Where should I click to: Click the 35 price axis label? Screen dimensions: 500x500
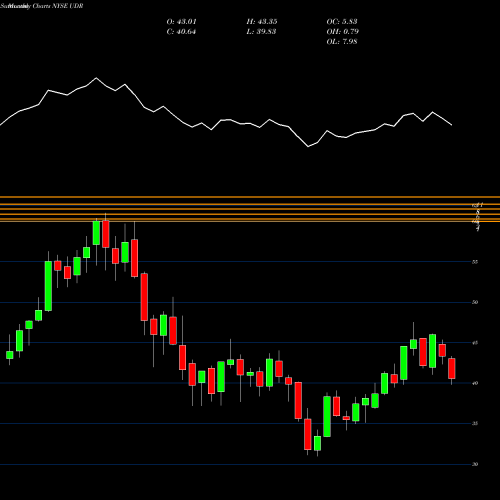475,424
